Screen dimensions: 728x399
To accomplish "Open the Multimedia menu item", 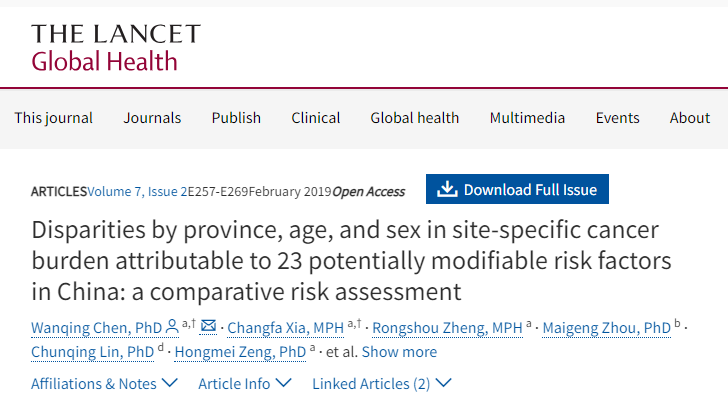I will click(x=527, y=118).
